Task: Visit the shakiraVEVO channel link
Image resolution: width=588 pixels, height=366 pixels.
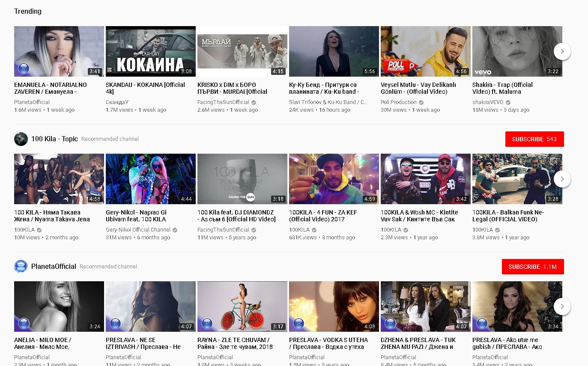Action: click(x=488, y=102)
